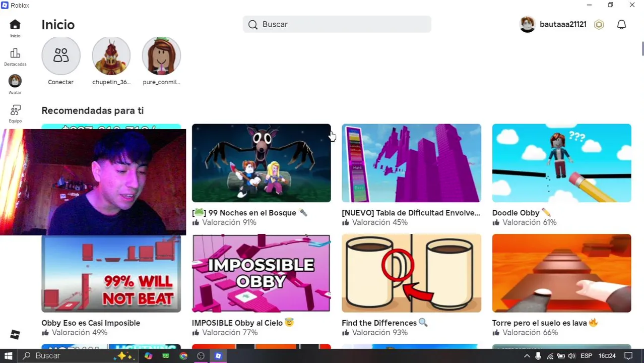Click the Torre pero el suelo es lava title
The image size is (644, 363).
545,323
